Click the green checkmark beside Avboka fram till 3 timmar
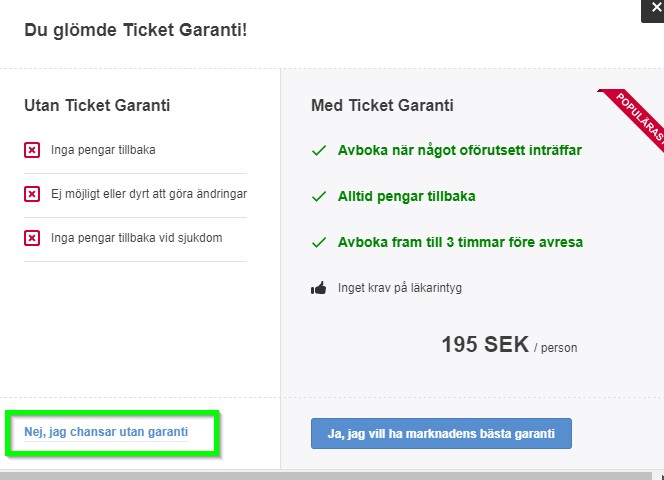Screen dimensions: 664x480 tap(319, 242)
